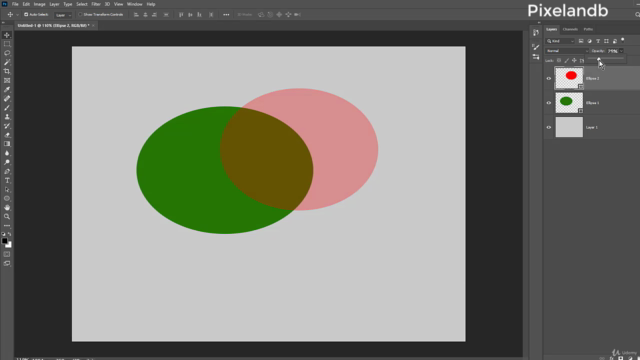
Task: Change the screen mode
Action: coord(7,263)
